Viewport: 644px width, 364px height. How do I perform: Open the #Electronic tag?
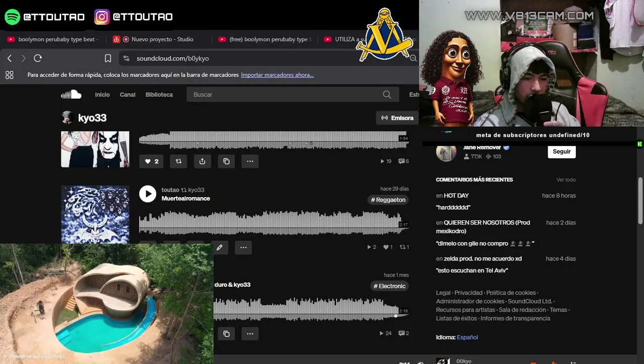[x=389, y=286]
